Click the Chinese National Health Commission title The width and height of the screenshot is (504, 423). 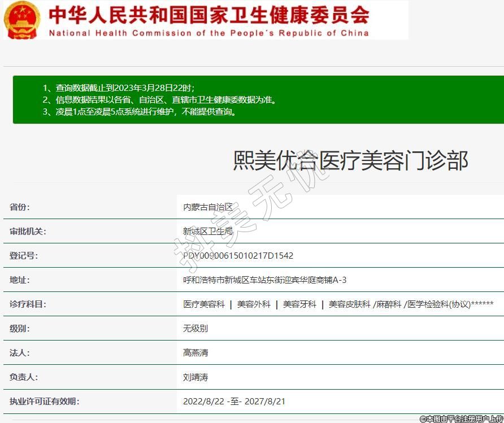click(x=208, y=14)
